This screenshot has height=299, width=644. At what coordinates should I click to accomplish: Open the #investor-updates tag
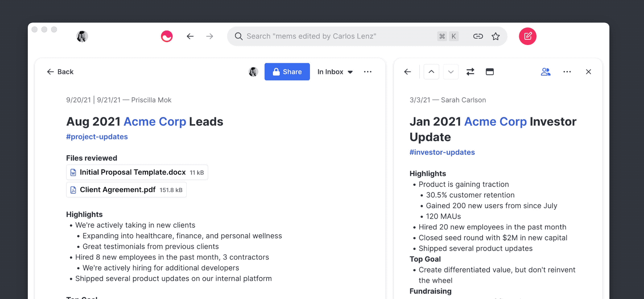coord(442,152)
